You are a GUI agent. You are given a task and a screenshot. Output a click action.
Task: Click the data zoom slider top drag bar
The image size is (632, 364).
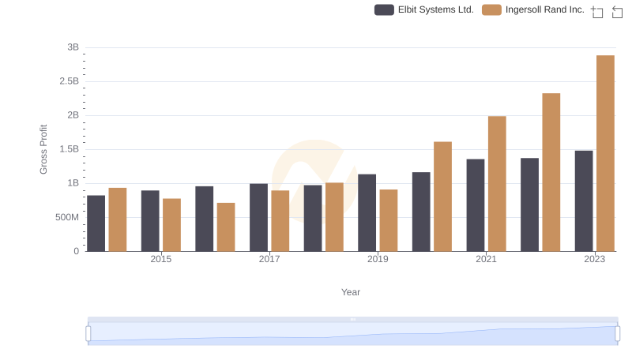(352, 319)
